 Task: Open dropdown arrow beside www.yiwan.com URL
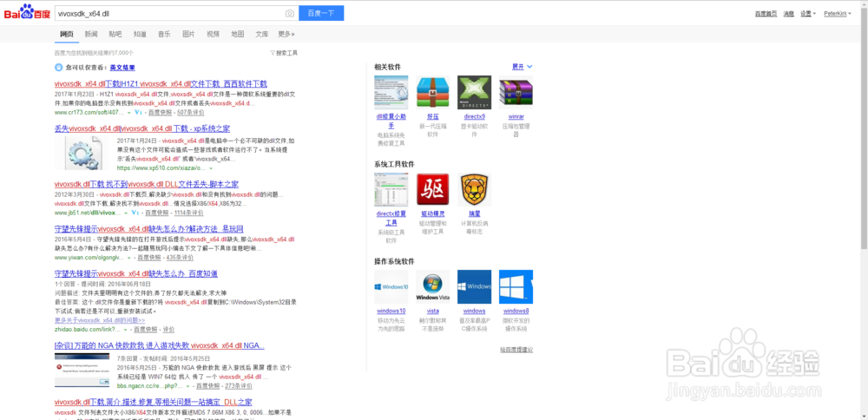pyautogui.click(x=128, y=258)
